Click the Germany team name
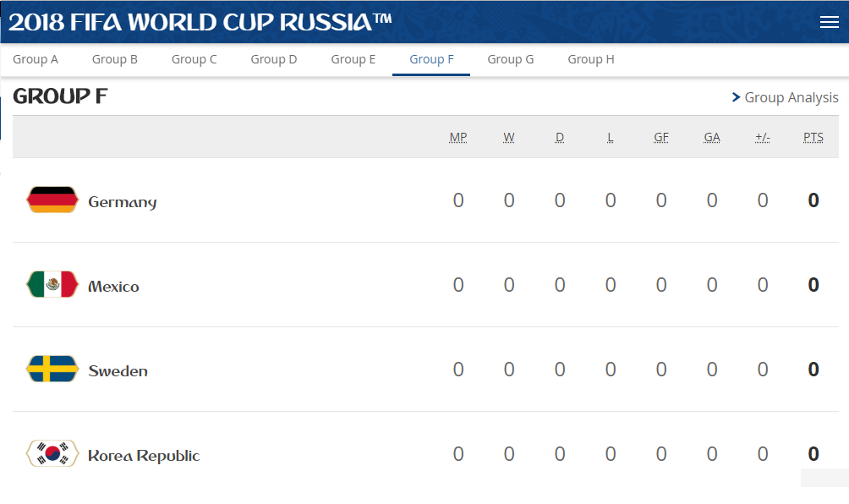 coord(123,202)
